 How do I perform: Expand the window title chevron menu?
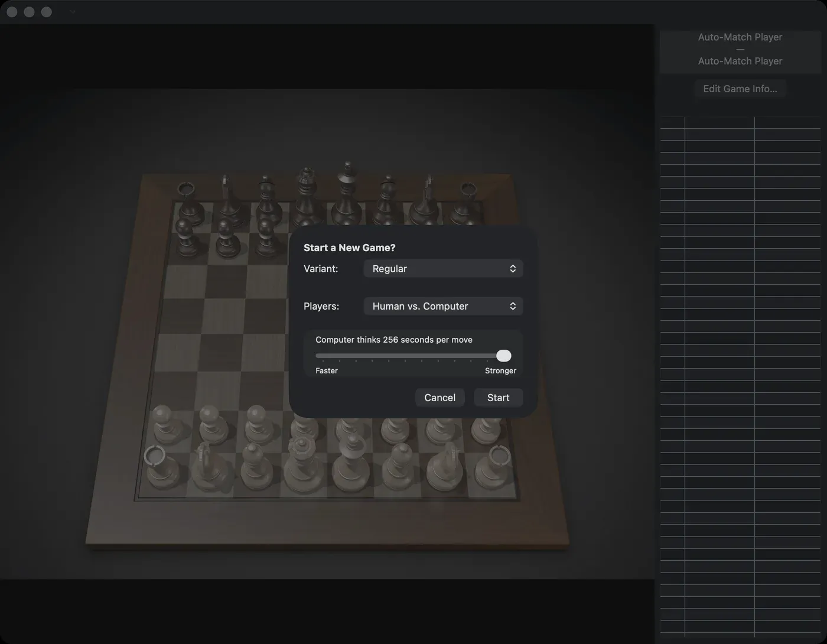pyautogui.click(x=72, y=12)
